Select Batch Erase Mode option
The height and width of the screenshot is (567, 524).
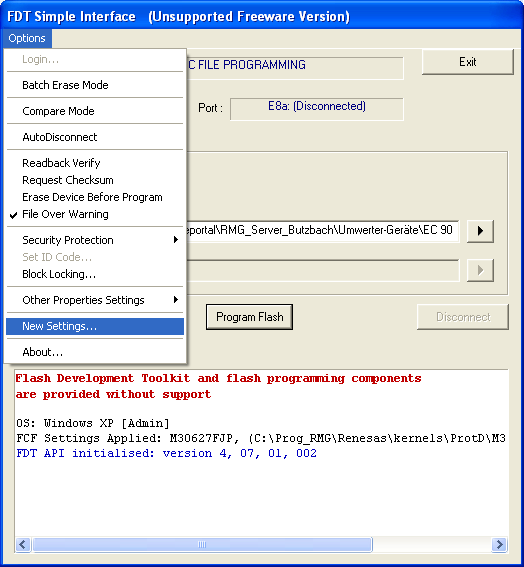click(x=95, y=85)
